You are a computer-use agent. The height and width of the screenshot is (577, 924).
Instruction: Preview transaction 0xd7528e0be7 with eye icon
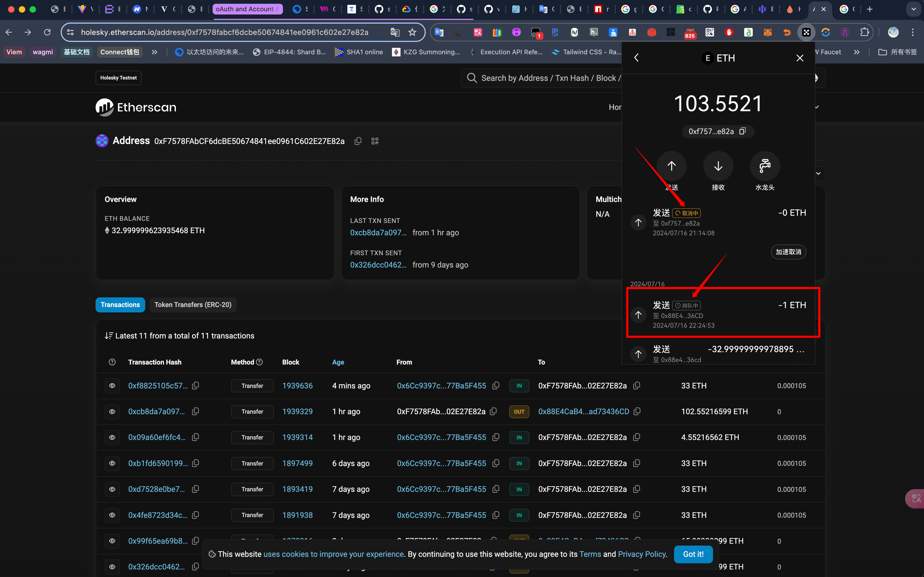pos(112,489)
